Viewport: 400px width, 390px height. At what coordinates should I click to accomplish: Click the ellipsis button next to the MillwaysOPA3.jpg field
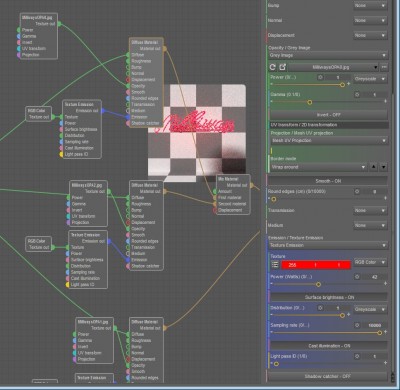coord(384,67)
